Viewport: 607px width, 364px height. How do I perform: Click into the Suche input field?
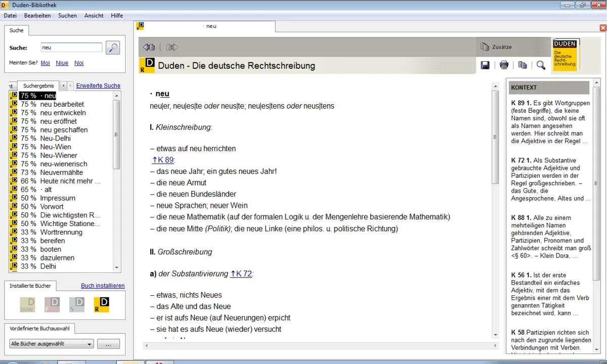pyautogui.click(x=71, y=48)
